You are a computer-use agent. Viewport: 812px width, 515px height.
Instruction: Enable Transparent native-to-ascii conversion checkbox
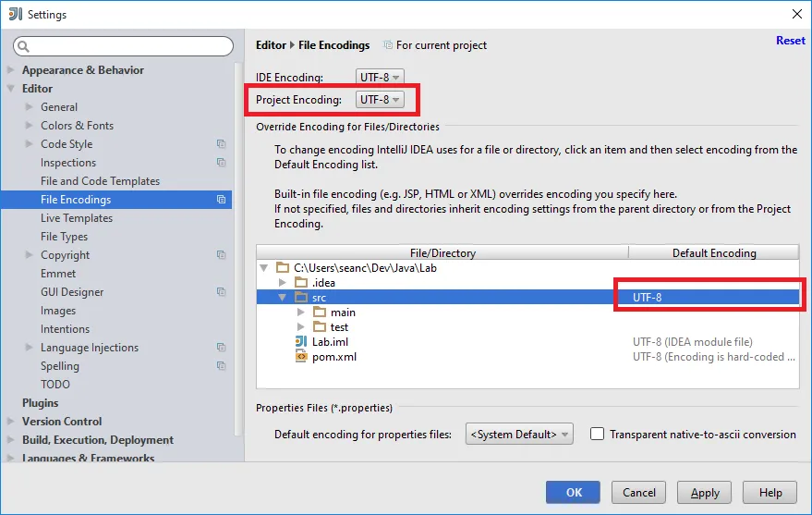point(597,435)
